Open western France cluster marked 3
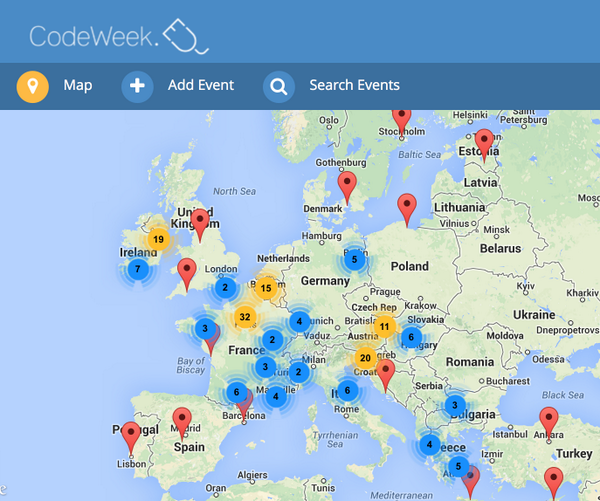 205,328
